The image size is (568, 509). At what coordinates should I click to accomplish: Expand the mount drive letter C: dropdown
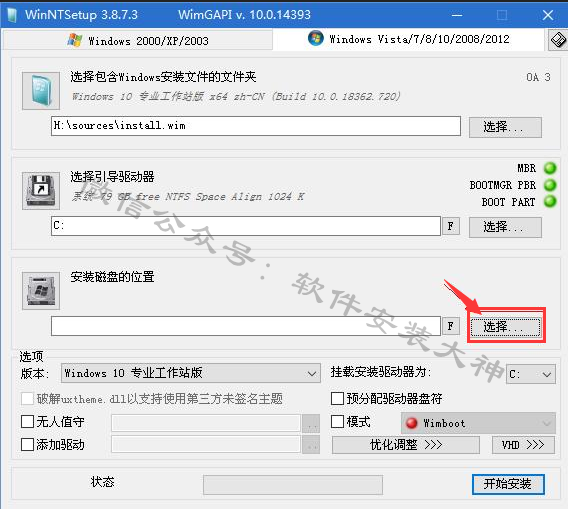point(531,374)
